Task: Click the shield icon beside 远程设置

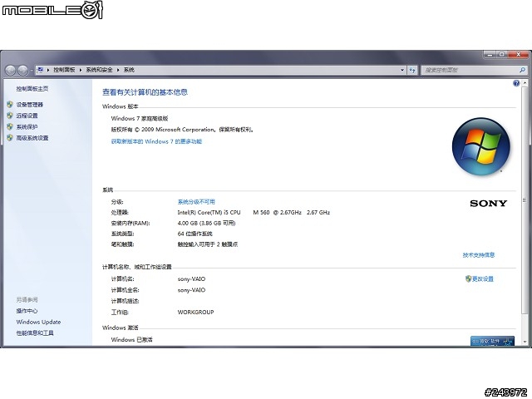Action: coord(10,116)
